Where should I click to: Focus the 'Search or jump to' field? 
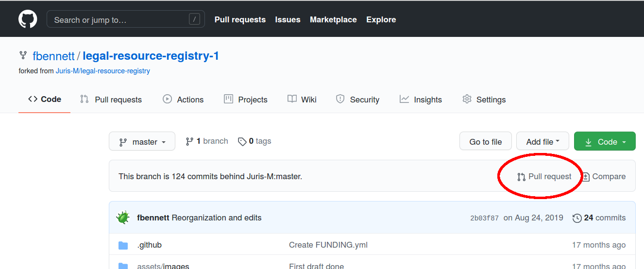pyautogui.click(x=126, y=19)
